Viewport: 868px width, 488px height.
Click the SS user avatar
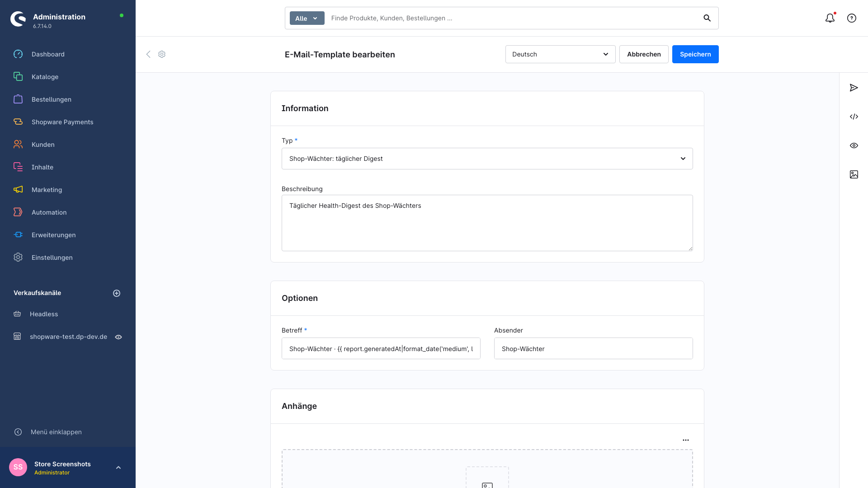(x=18, y=467)
